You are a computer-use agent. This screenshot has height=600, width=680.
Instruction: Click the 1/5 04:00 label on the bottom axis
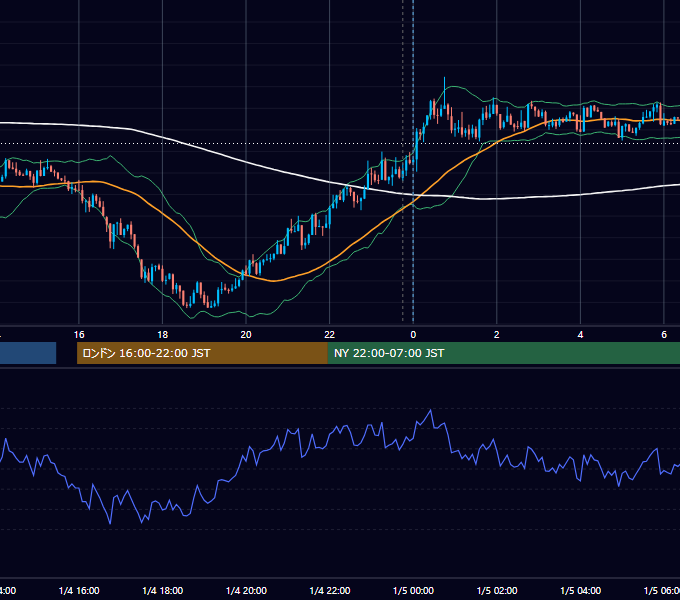[581, 590]
